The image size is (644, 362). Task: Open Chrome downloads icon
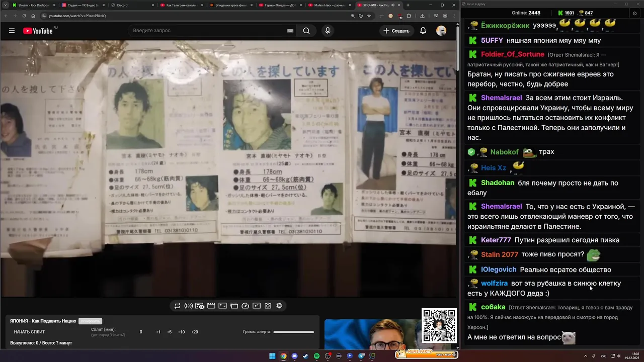click(x=421, y=16)
